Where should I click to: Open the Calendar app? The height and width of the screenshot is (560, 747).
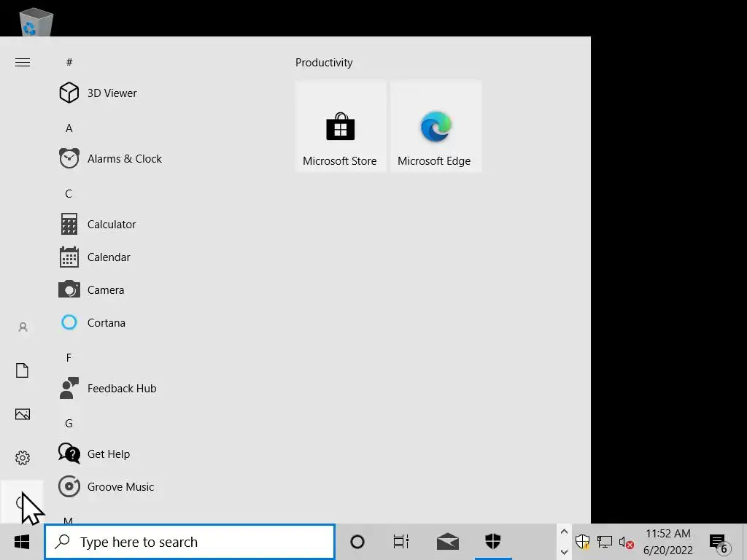95,257
